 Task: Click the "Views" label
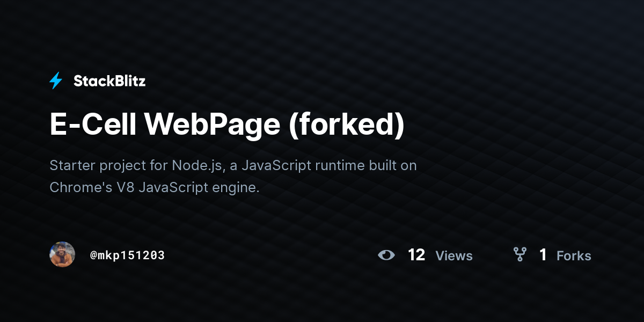(454, 256)
